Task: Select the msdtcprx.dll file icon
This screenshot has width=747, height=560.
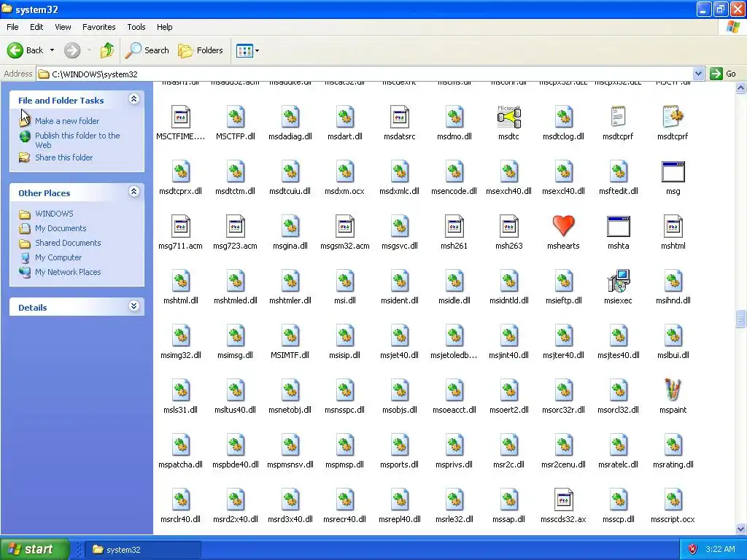Action: point(181,171)
